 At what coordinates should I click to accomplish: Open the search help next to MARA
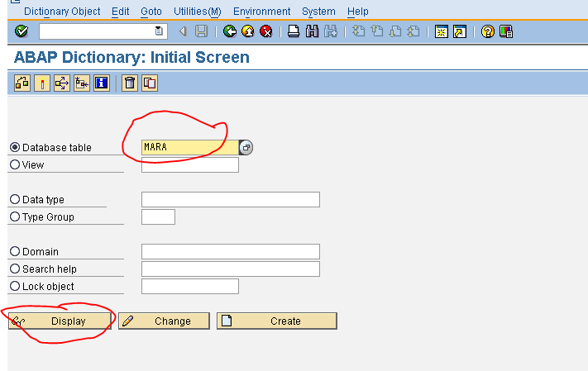tap(246, 147)
